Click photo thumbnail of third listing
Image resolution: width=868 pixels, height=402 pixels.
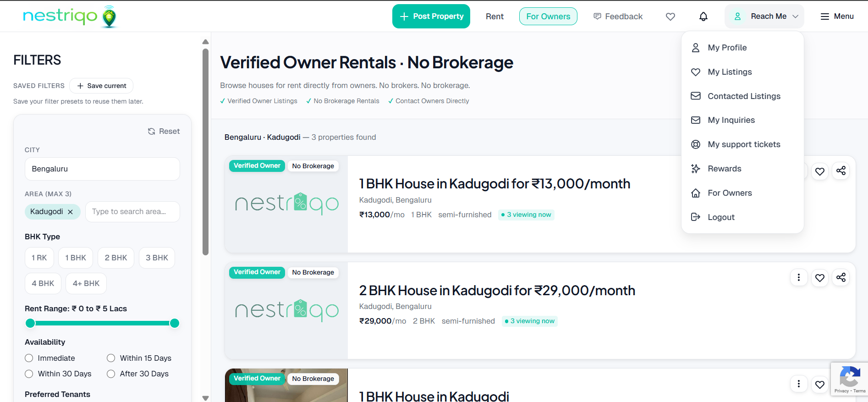click(x=286, y=385)
